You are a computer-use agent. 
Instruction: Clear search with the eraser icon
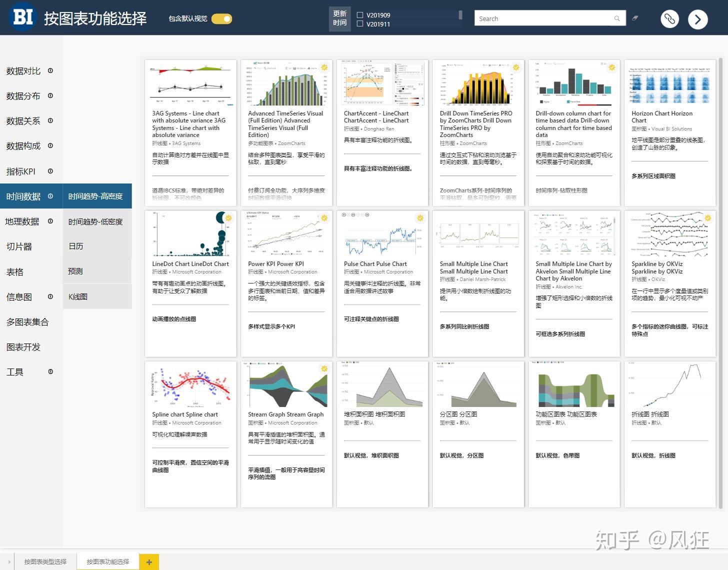click(x=635, y=18)
